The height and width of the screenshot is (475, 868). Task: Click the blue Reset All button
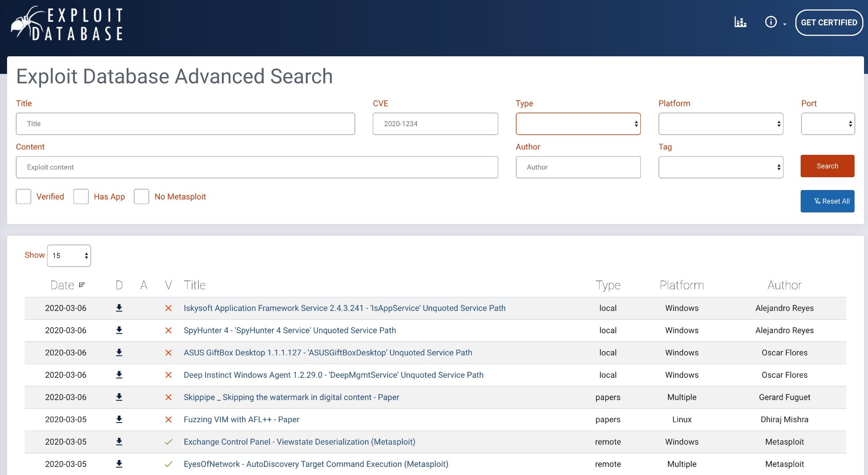click(x=827, y=201)
